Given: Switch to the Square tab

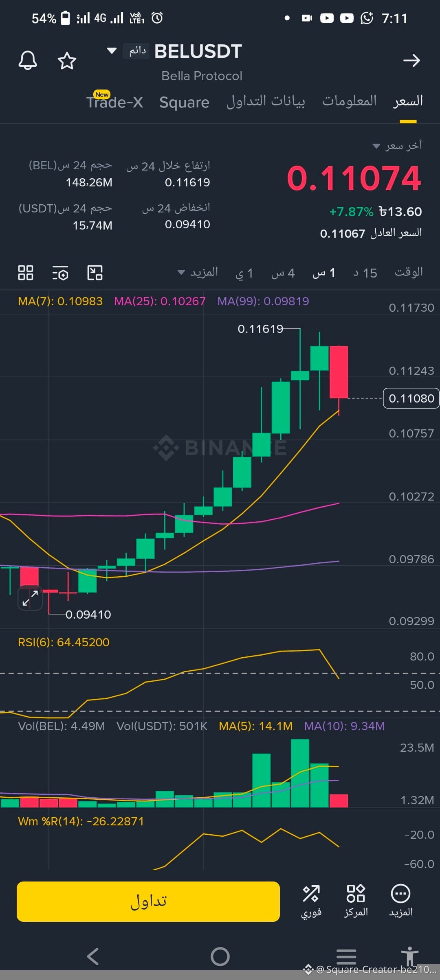Looking at the screenshot, I should (x=184, y=102).
